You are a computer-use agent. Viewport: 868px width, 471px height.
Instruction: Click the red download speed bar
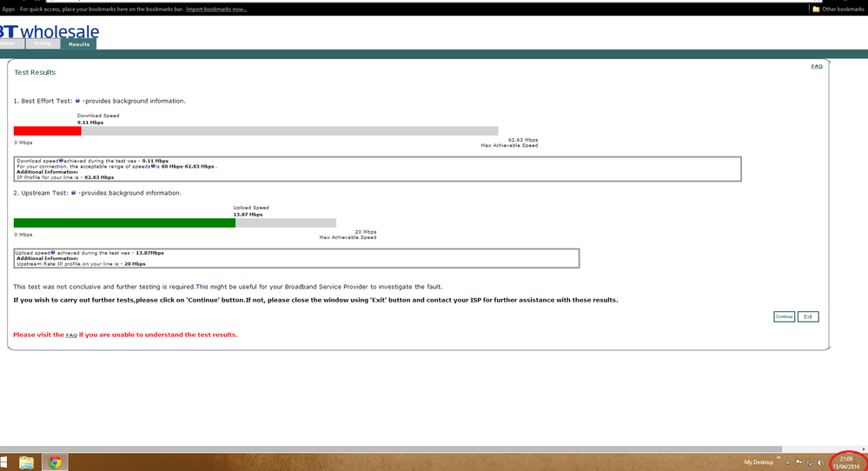click(48, 130)
